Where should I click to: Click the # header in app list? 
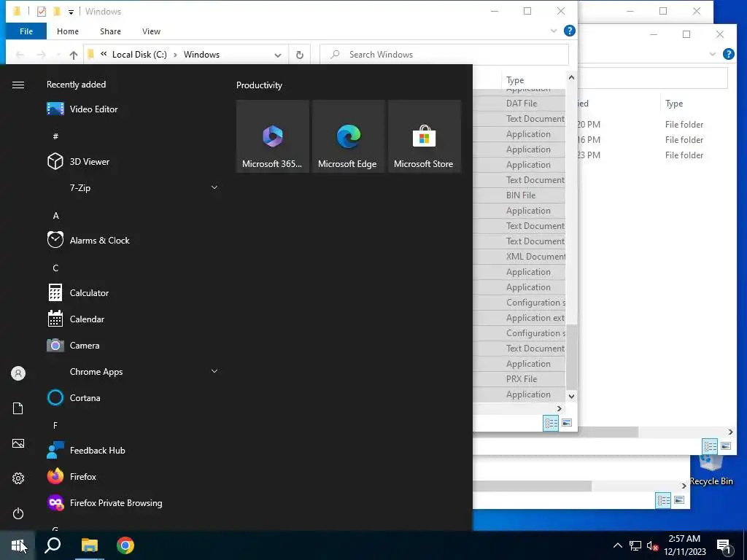[55, 136]
